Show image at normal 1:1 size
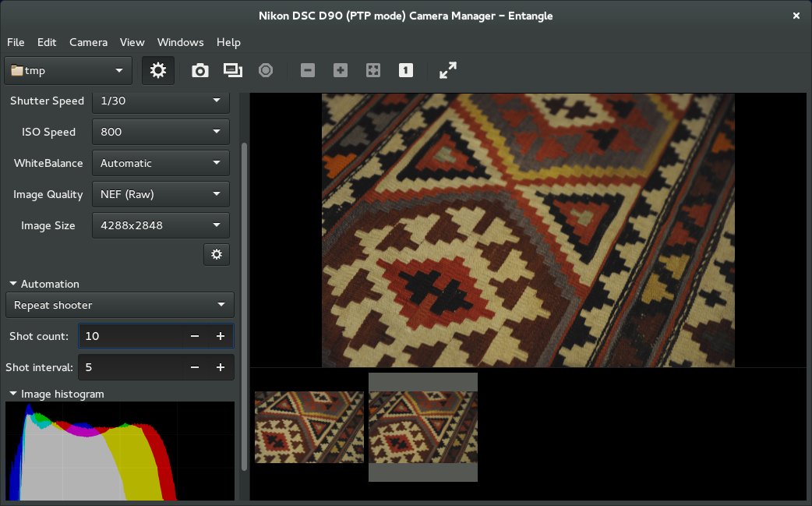812x506 pixels. point(406,70)
